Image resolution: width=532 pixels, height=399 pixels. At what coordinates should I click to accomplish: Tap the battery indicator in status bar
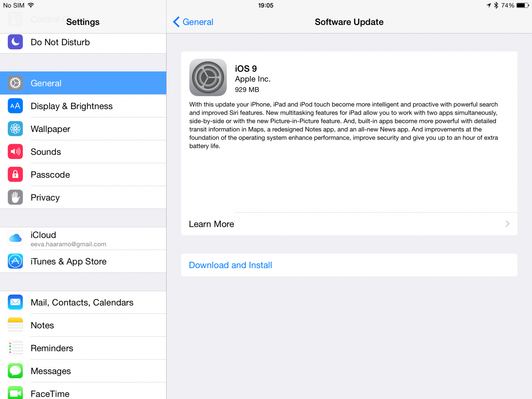coord(523,5)
